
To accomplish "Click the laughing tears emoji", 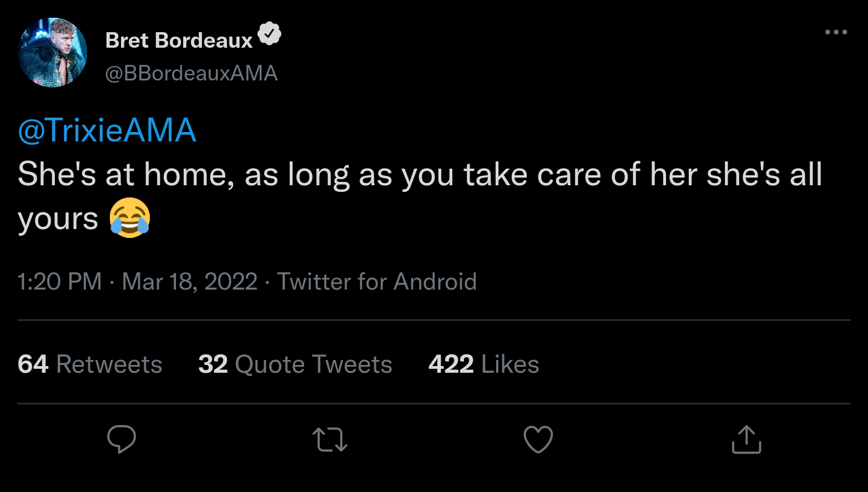I will pyautogui.click(x=130, y=218).
